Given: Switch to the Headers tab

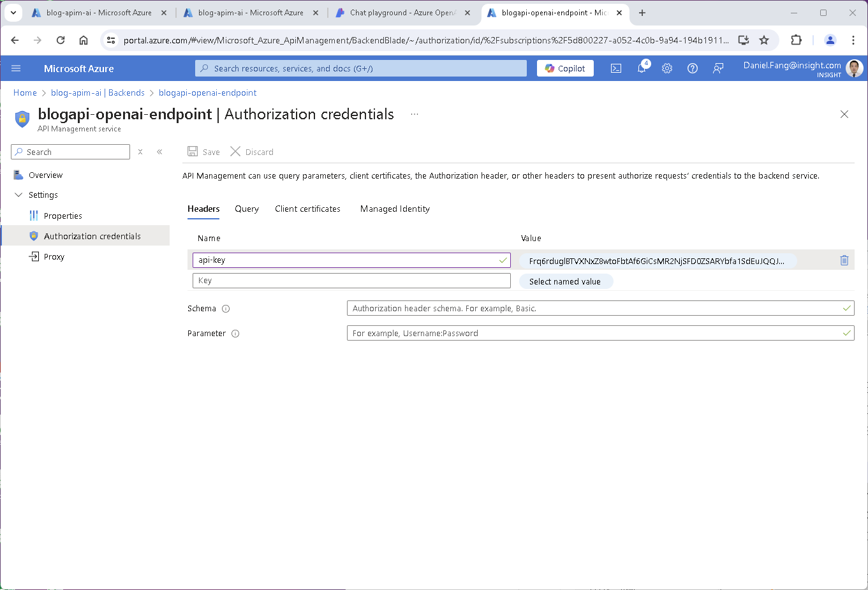Looking at the screenshot, I should tap(203, 209).
